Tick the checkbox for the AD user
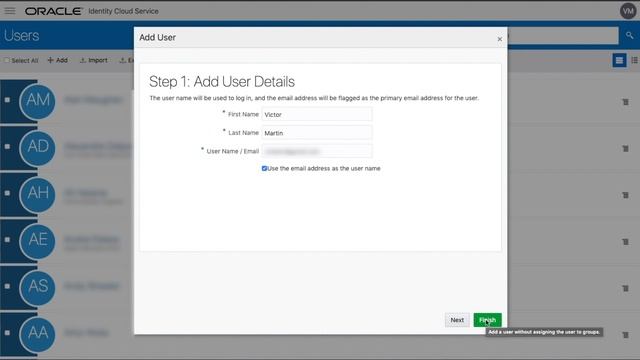 (x=7, y=147)
